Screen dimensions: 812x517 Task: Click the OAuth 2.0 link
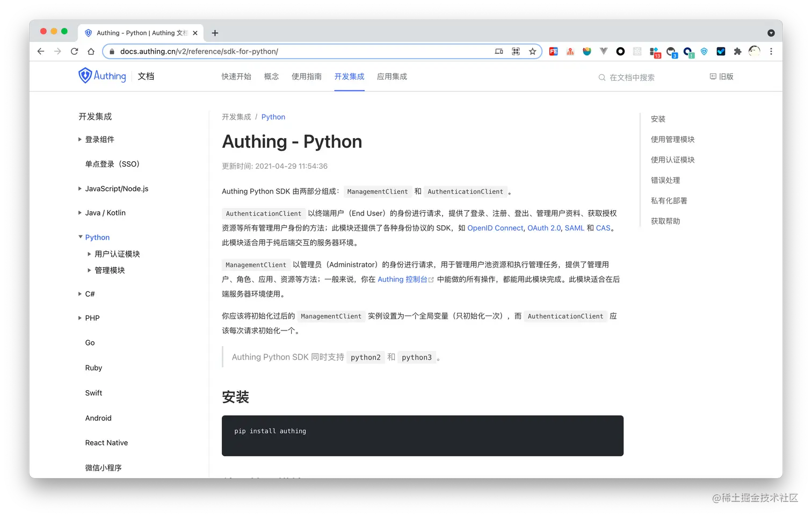(544, 228)
